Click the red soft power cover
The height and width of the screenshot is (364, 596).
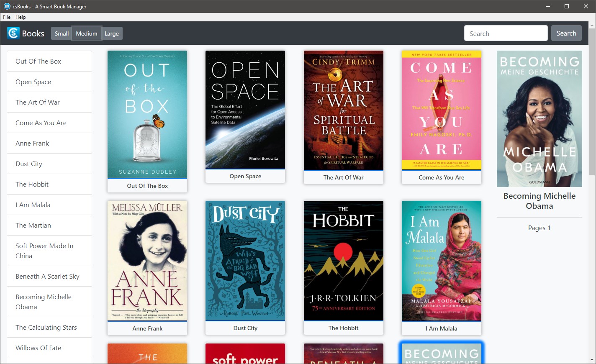click(x=245, y=354)
